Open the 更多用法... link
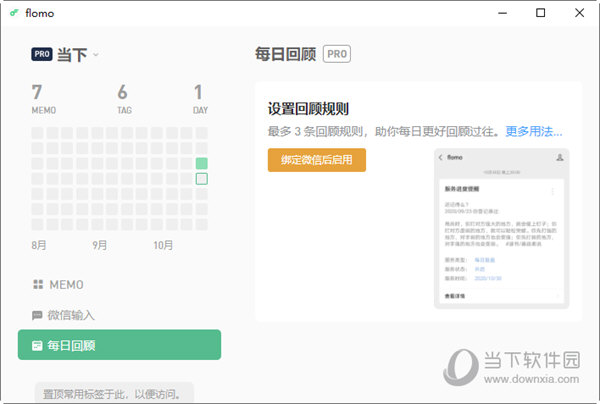The image size is (600, 404). click(534, 132)
